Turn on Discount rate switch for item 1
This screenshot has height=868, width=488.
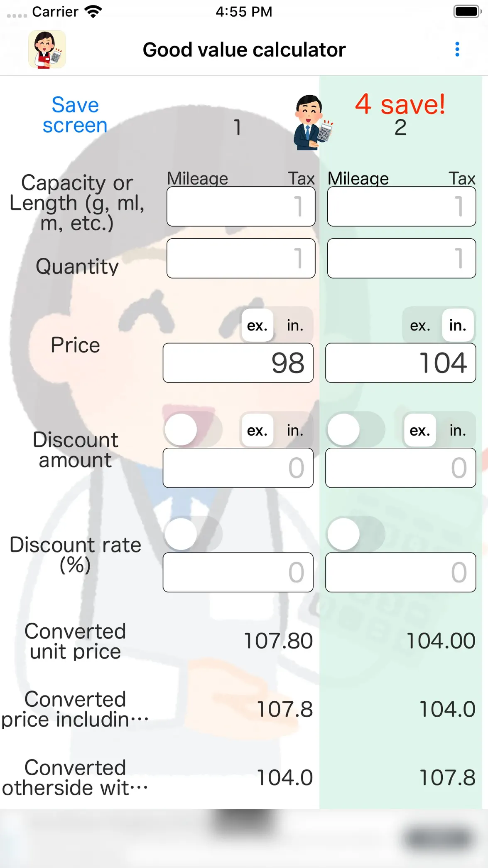pos(193,534)
